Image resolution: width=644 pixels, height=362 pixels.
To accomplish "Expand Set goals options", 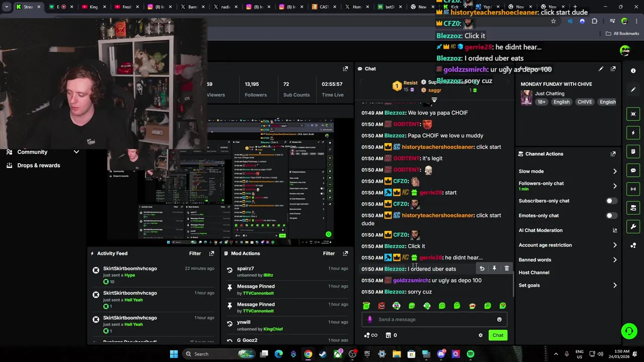I will click(x=615, y=286).
